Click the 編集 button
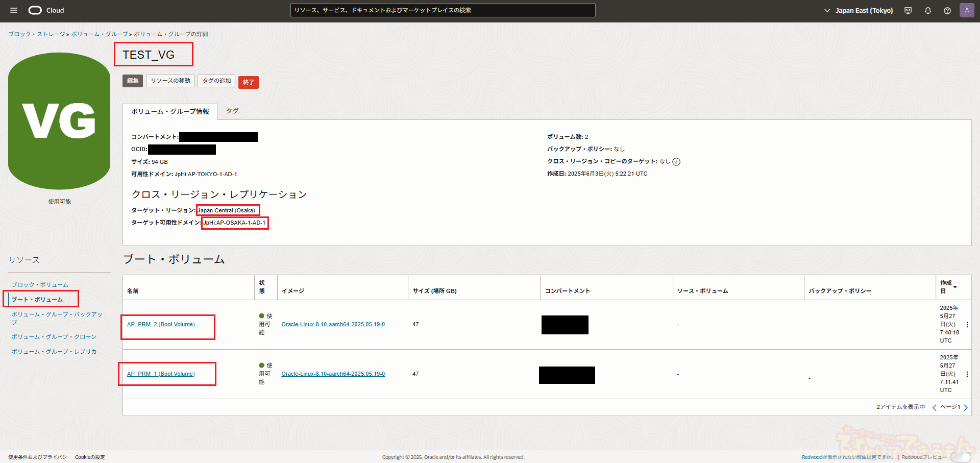The width and height of the screenshot is (980, 463). tap(133, 81)
